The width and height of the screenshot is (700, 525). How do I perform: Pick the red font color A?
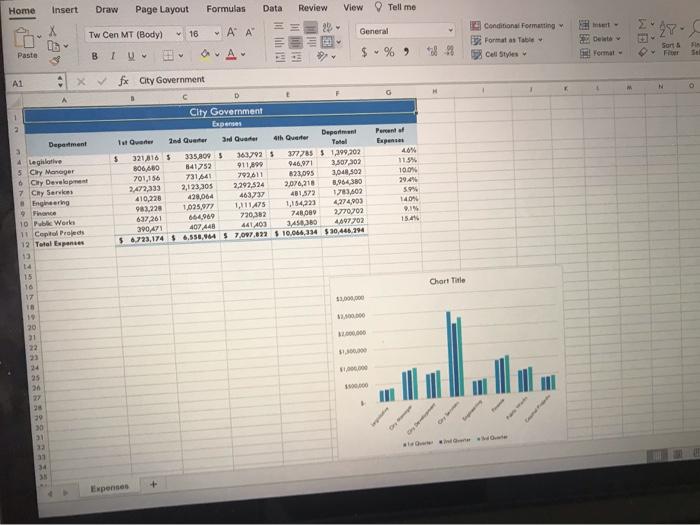[231, 54]
